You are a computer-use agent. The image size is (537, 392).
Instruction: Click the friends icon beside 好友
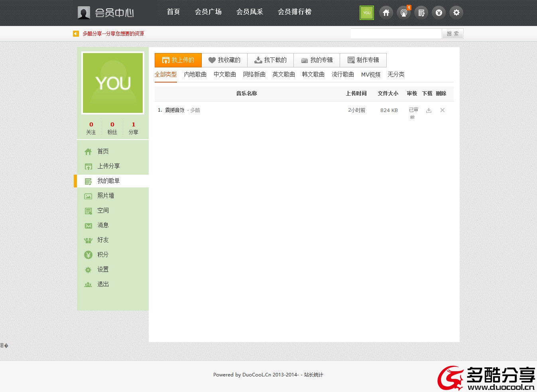88,240
